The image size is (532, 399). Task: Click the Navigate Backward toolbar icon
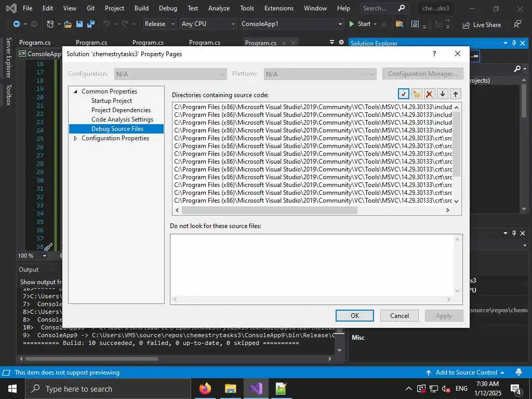[x=16, y=24]
